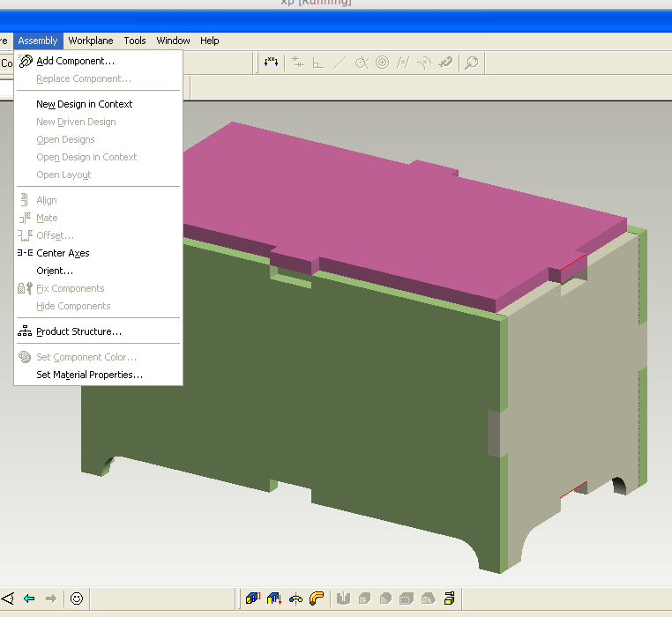Image resolution: width=672 pixels, height=617 pixels.
Task: Select the sweep pipe feature icon
Action: (x=317, y=598)
